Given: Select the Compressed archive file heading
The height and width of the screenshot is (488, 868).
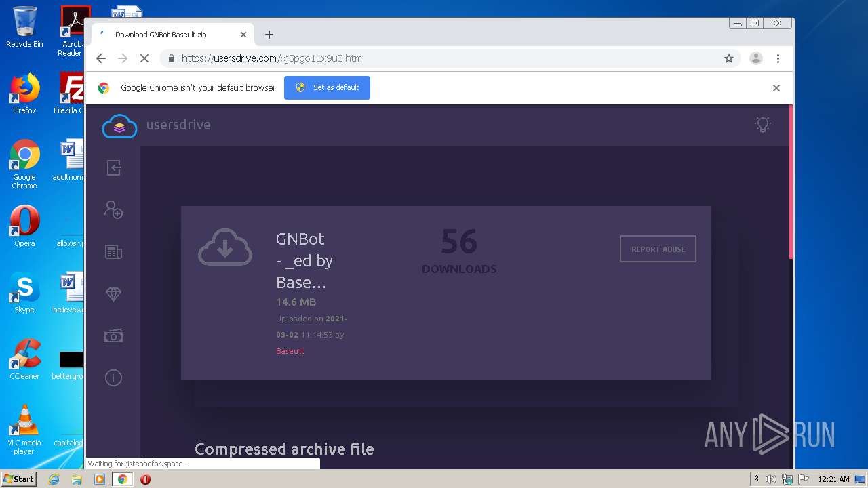Looking at the screenshot, I should 284,449.
